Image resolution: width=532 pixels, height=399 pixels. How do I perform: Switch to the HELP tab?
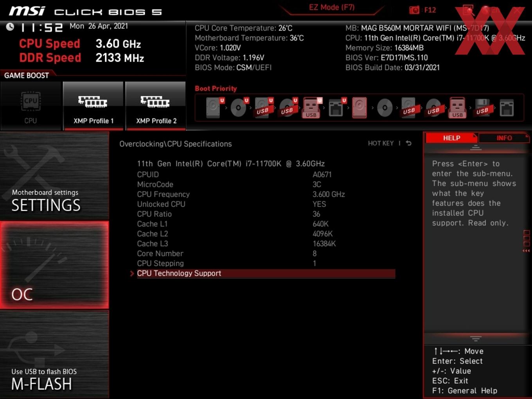[x=451, y=138]
